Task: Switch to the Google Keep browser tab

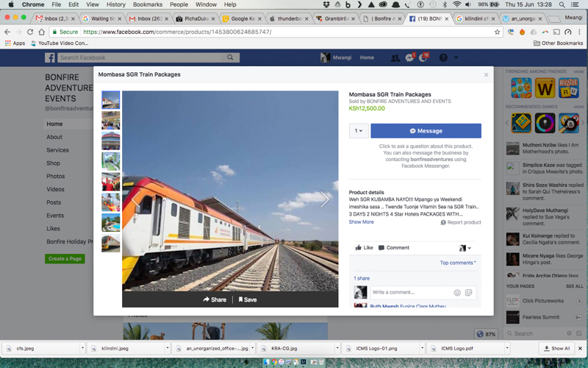Action: coord(244,18)
